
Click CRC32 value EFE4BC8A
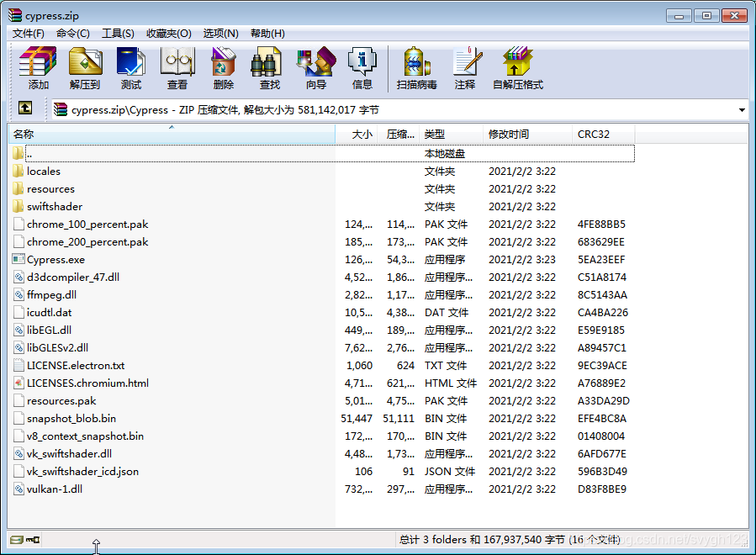[602, 419]
